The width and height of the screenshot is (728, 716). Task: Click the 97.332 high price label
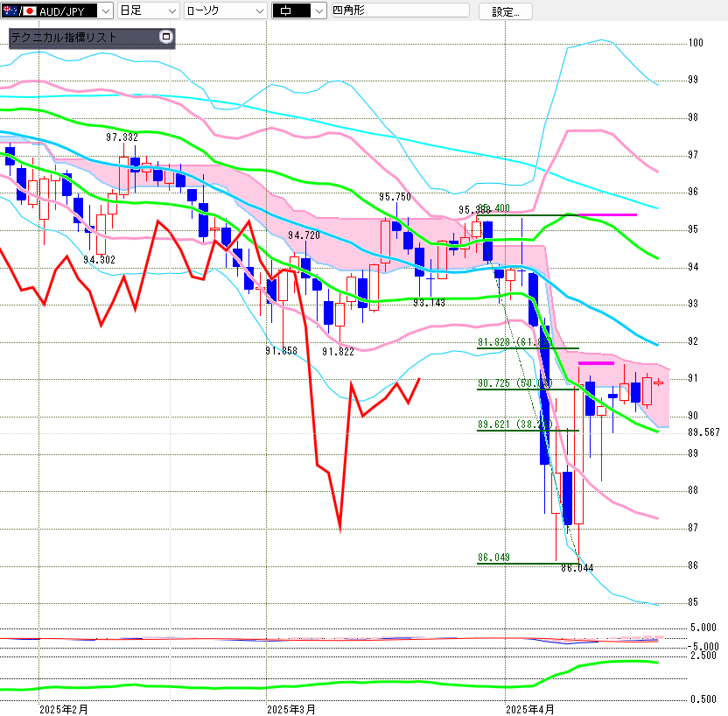(x=122, y=137)
